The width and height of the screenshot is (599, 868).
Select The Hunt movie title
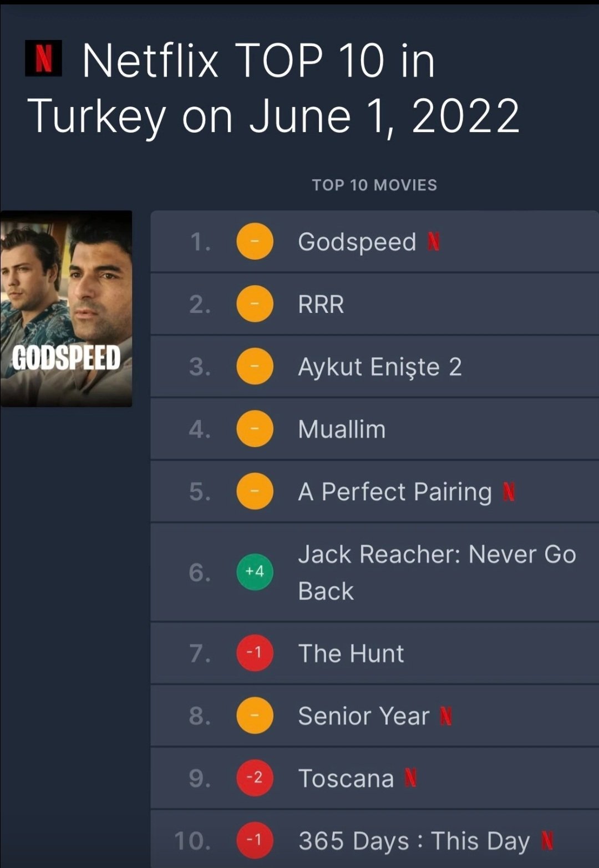[x=351, y=653]
